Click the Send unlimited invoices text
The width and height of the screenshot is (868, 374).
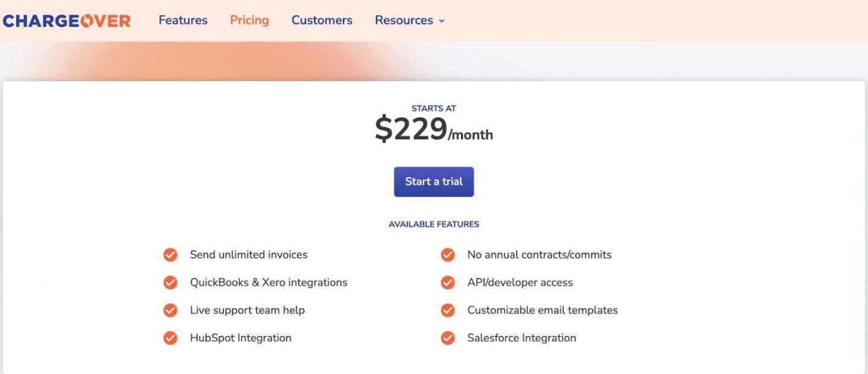pos(248,255)
